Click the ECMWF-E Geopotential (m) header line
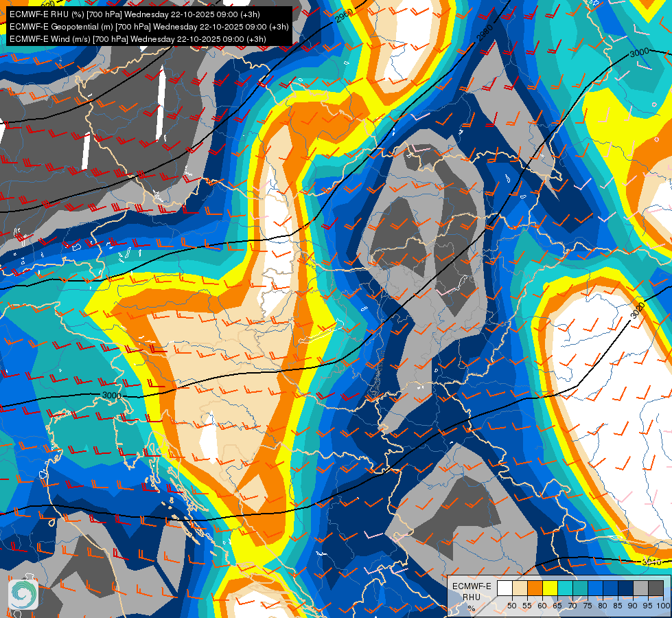Viewport: 672px width, 618px height. (x=149, y=27)
